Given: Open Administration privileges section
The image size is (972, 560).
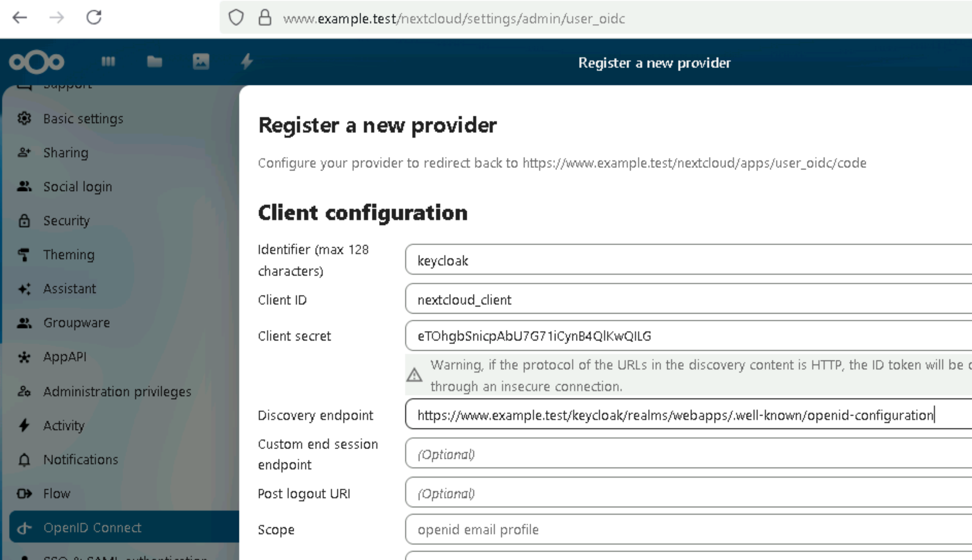Looking at the screenshot, I should pyautogui.click(x=117, y=391).
